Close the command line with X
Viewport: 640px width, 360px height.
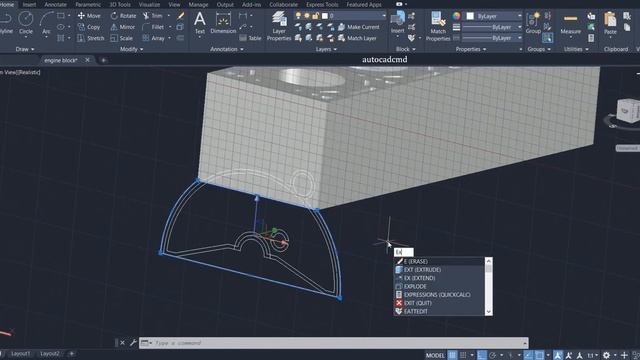[122, 343]
